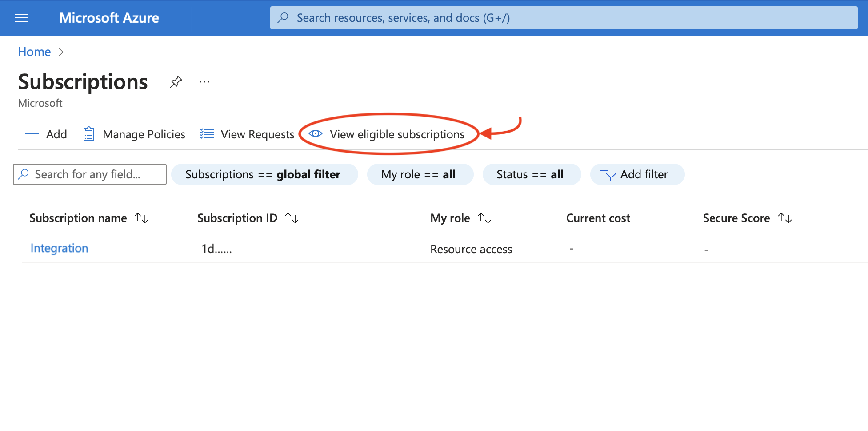The image size is (868, 431).
Task: Click the View Requests list icon
Action: point(207,134)
